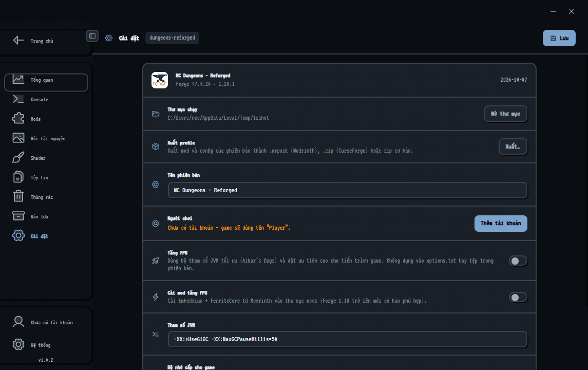Open the Console sidebar icon
This screenshot has height=370, width=588.
pyautogui.click(x=18, y=99)
